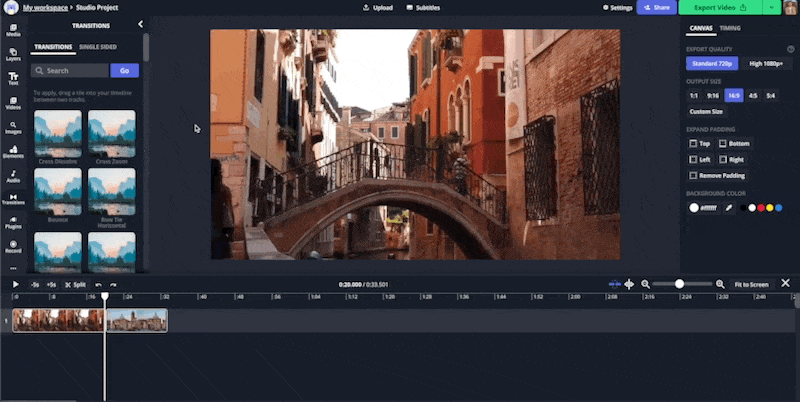The height and width of the screenshot is (402, 800).
Task: Expand the Export Video dropdown arrow
Action: pyautogui.click(x=772, y=7)
